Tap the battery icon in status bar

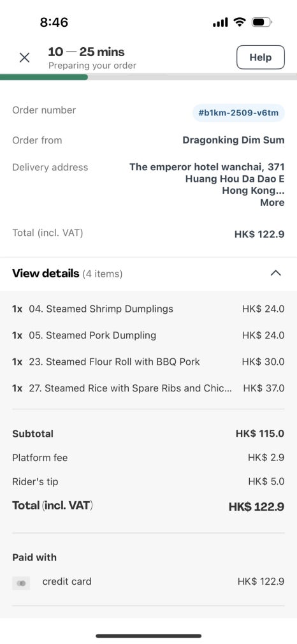tap(262, 22)
